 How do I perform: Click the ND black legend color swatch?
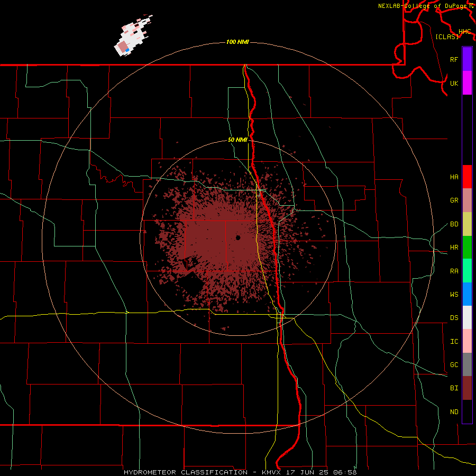coord(467,411)
